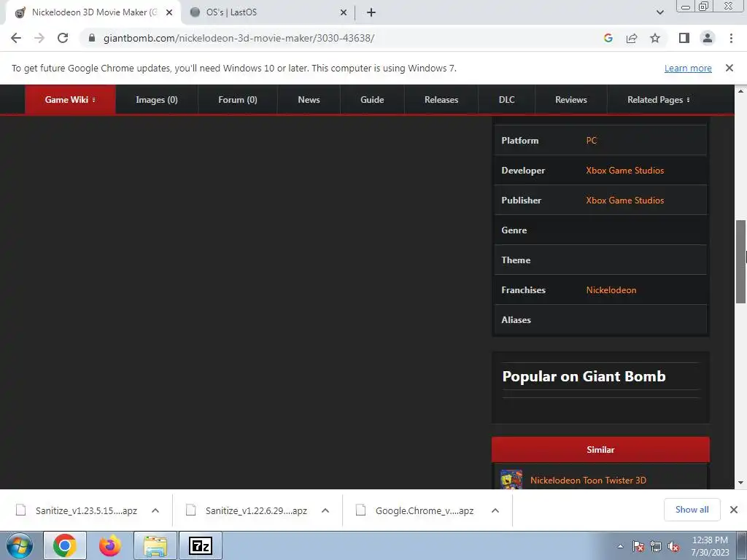View site info via the padlock icon

click(92, 38)
